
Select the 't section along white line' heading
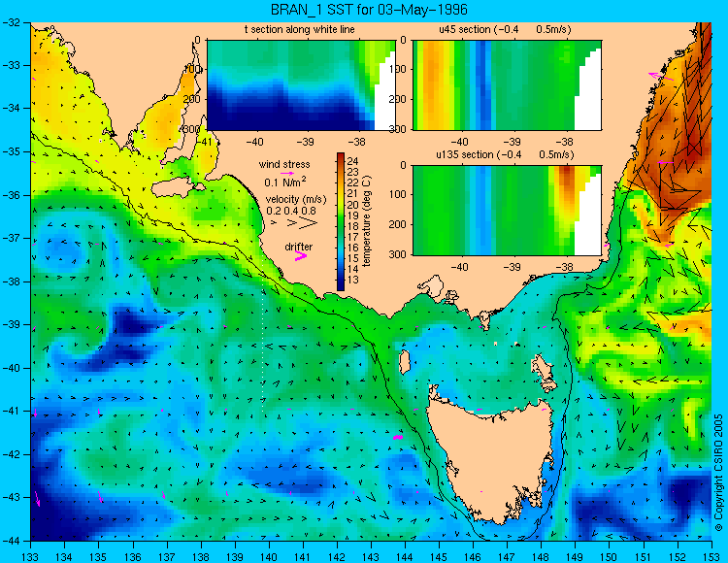[300, 30]
